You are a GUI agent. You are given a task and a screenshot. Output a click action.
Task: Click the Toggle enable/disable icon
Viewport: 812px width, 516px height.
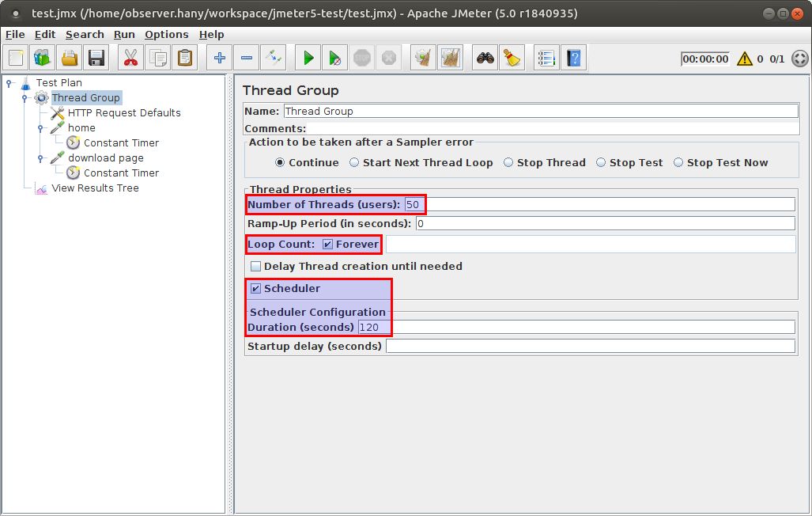(274, 58)
